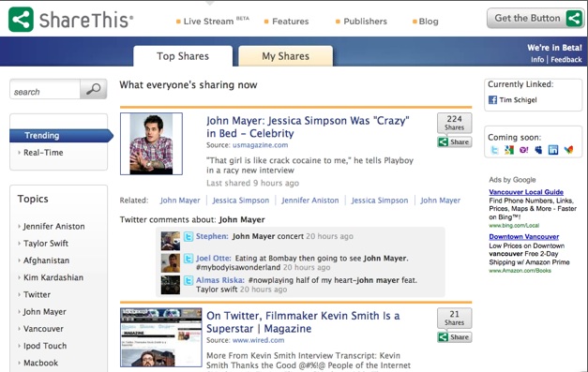The height and width of the screenshot is (372, 588).
Task: Click the 224 Shares counter
Action: pos(455,123)
